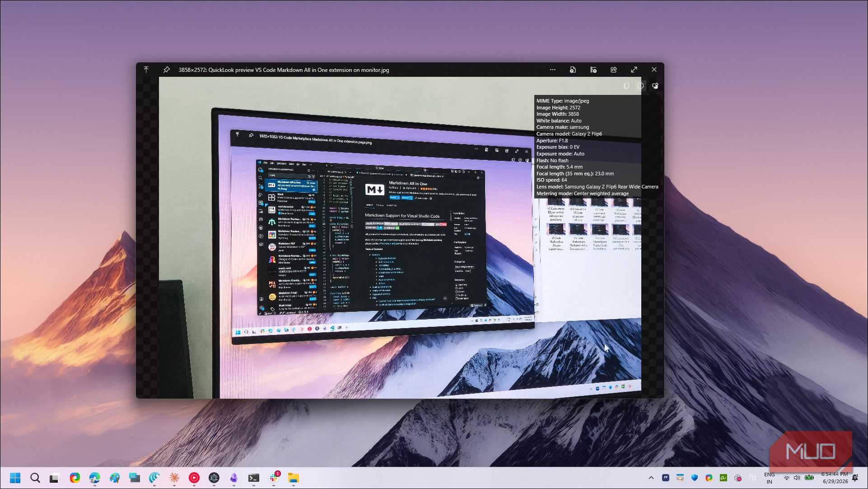Select 'Exposure mode: Auto' metadata line
This screenshot has width=868, height=489.
(x=560, y=154)
